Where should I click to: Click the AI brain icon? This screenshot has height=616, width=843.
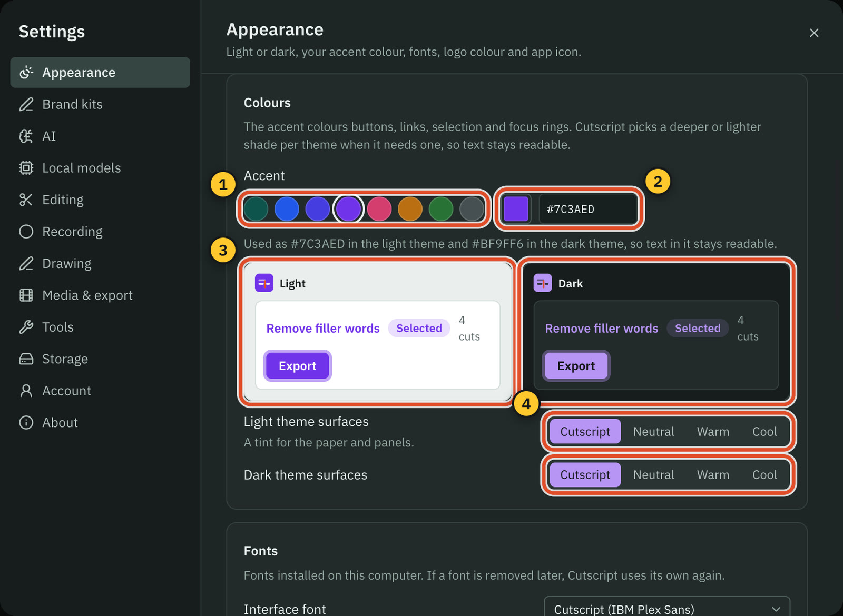click(x=26, y=136)
